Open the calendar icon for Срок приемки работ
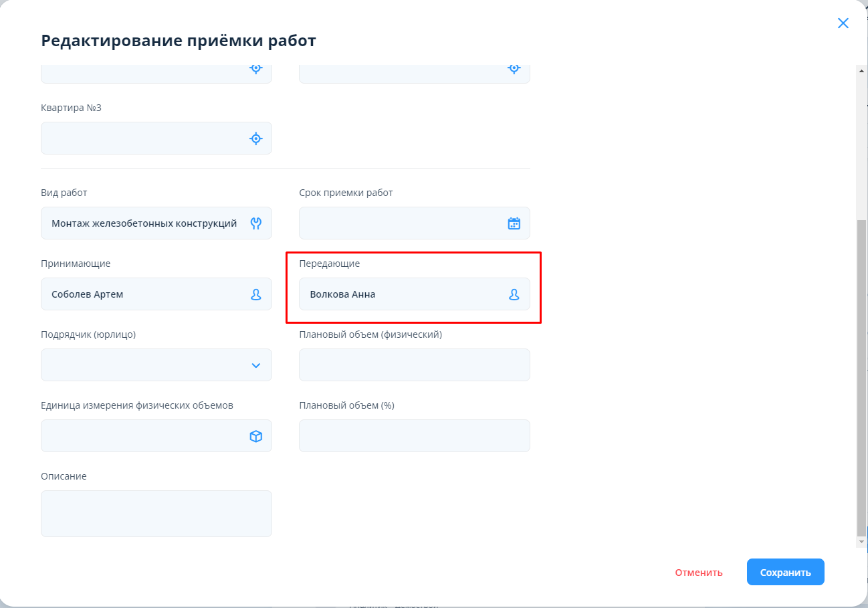The width and height of the screenshot is (868, 608). coord(514,223)
